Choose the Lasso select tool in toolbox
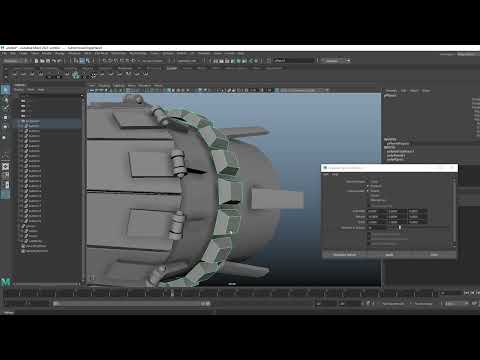 (5, 100)
